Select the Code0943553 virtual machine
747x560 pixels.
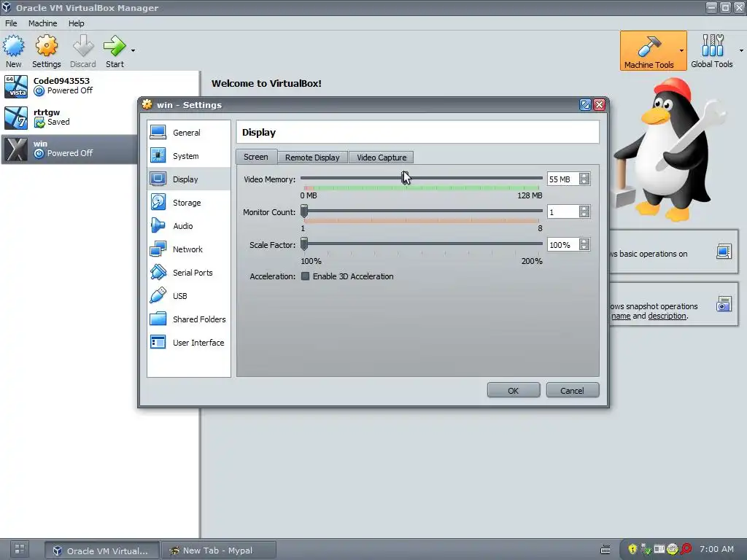[99, 86]
